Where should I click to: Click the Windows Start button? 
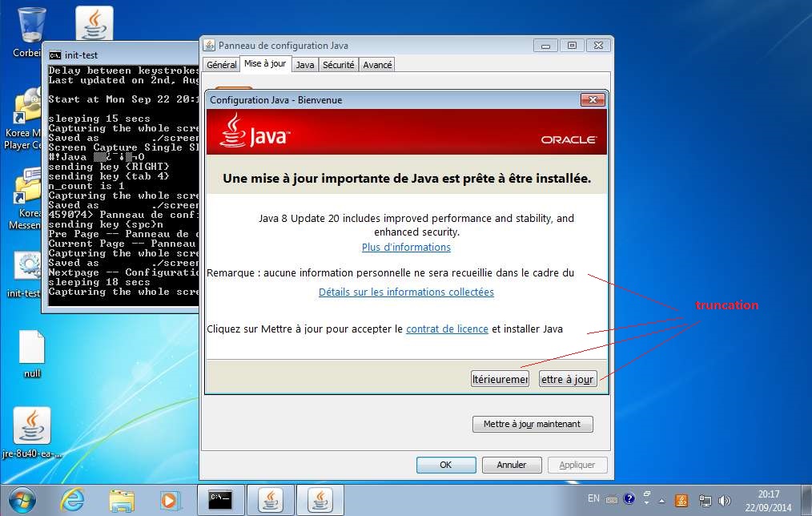(x=22, y=499)
